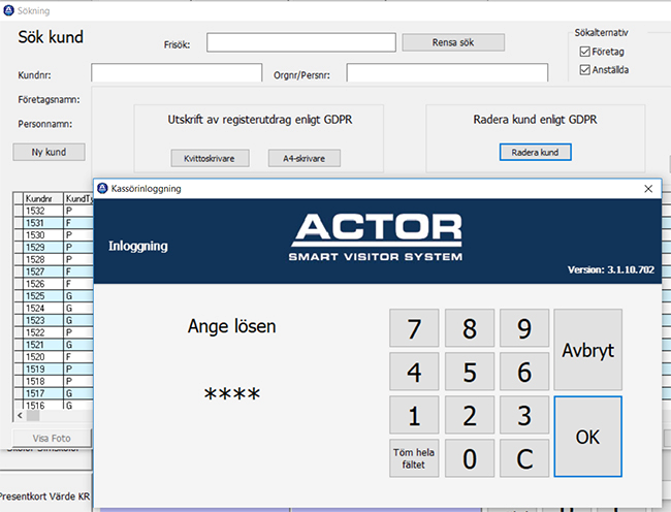Cancel login with Avbryt button

point(588,350)
